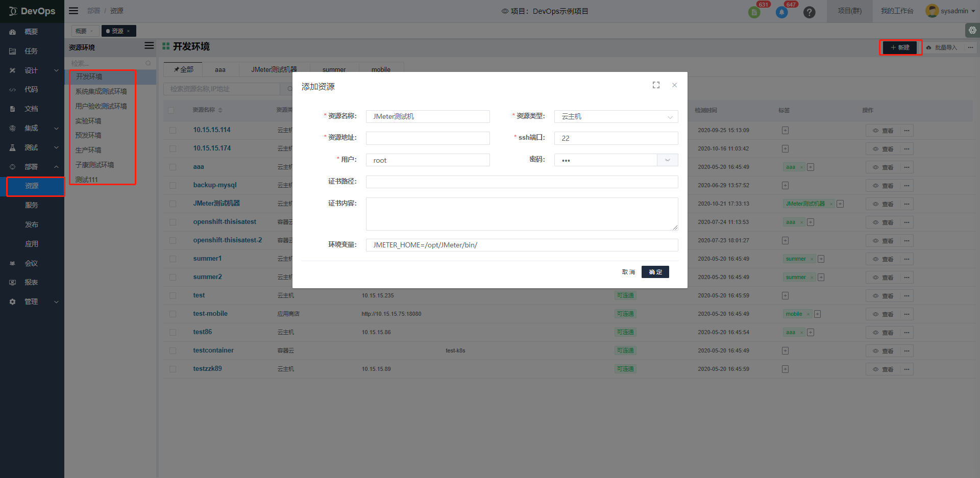Select the checkbox for testzzk89 row

pos(173,369)
